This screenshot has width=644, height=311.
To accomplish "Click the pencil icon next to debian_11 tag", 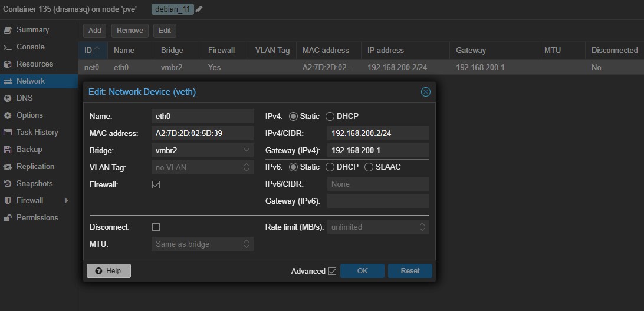I will (199, 9).
